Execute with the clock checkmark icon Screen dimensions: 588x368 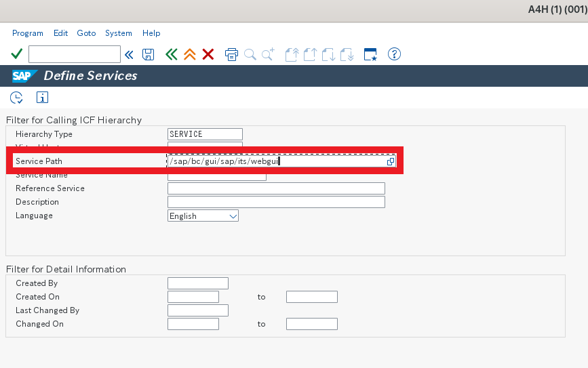pyautogui.click(x=16, y=98)
